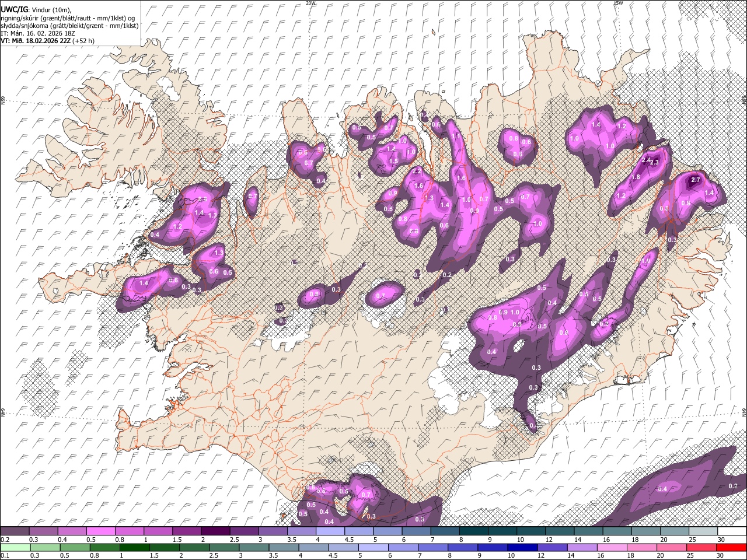Pick the top-scale swatch labeled 16
747x560 pixels.
coord(617,531)
